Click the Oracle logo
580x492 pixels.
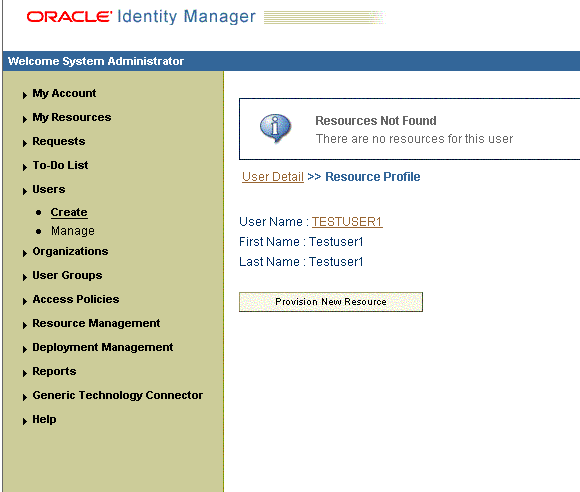(x=69, y=17)
